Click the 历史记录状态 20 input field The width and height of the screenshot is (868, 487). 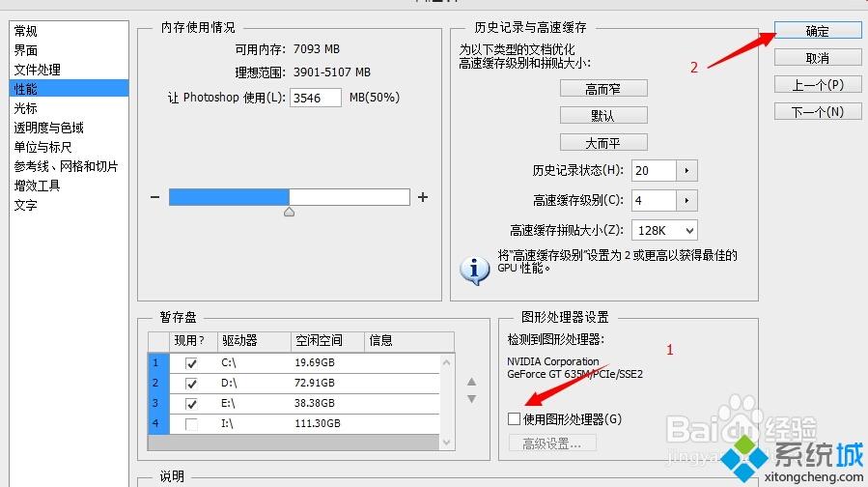pos(654,171)
